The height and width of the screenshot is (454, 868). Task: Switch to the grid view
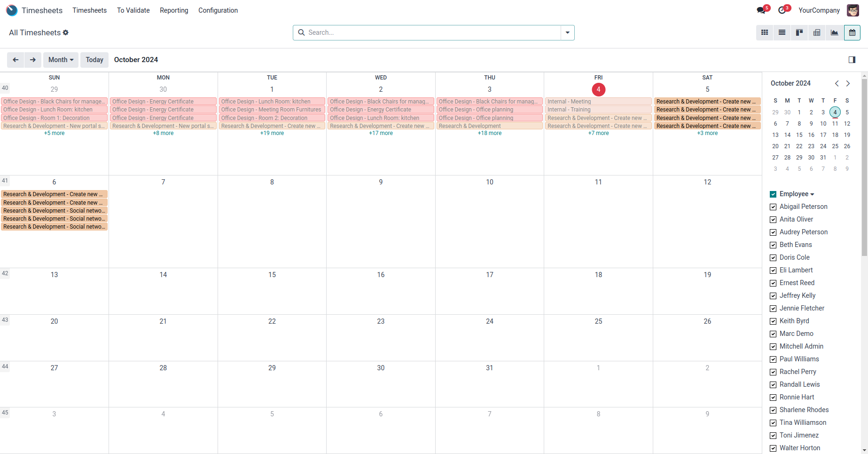pos(765,32)
